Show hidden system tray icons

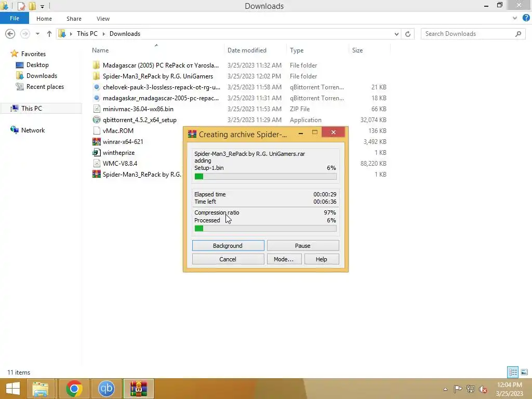click(445, 389)
